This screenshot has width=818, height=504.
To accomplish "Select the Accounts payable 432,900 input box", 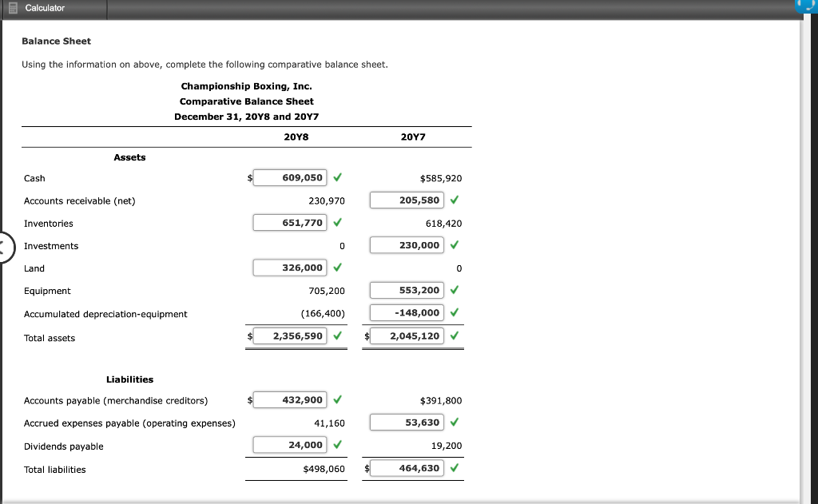I will click(288, 399).
